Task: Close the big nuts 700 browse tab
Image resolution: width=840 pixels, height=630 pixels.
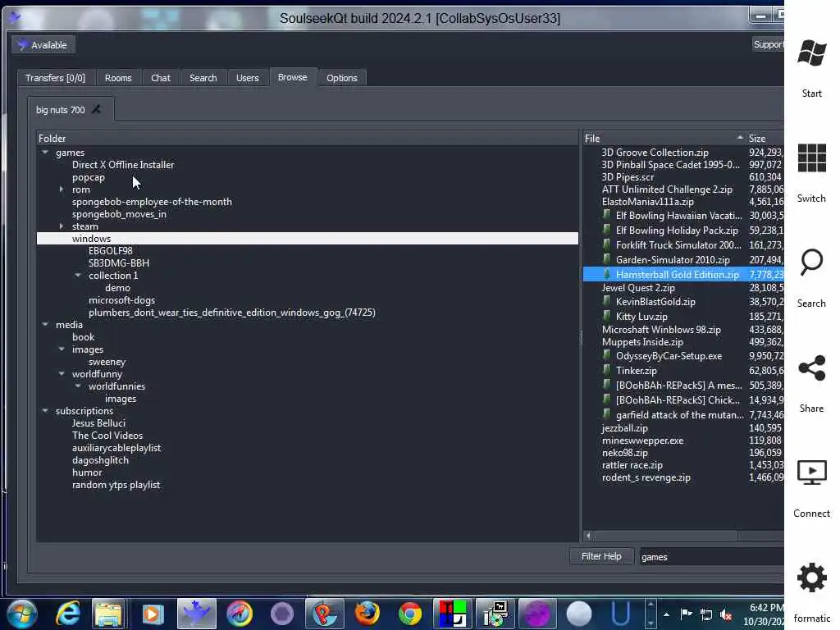Action: 97,109
